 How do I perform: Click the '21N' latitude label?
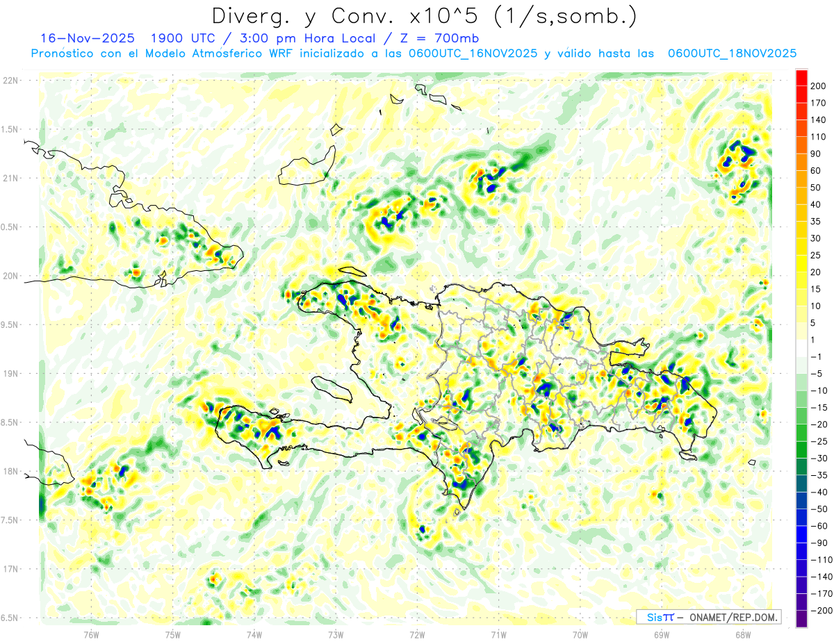pyautogui.click(x=11, y=178)
